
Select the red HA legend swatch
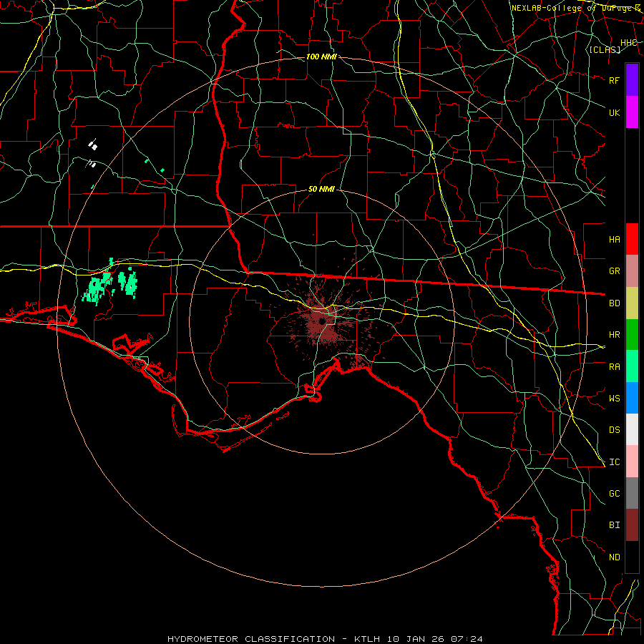coord(632,239)
